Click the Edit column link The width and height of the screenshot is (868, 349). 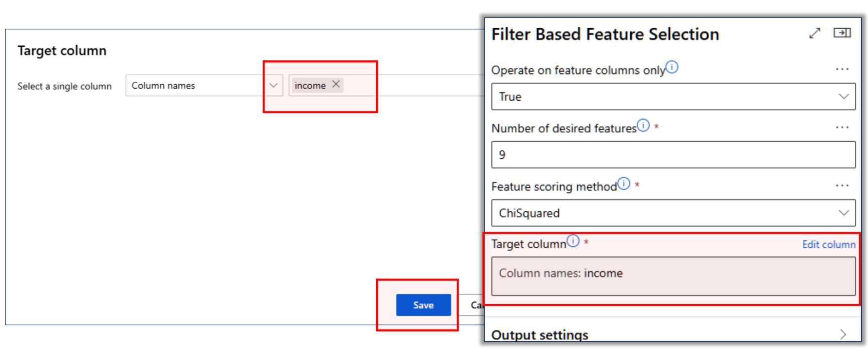pyautogui.click(x=829, y=244)
